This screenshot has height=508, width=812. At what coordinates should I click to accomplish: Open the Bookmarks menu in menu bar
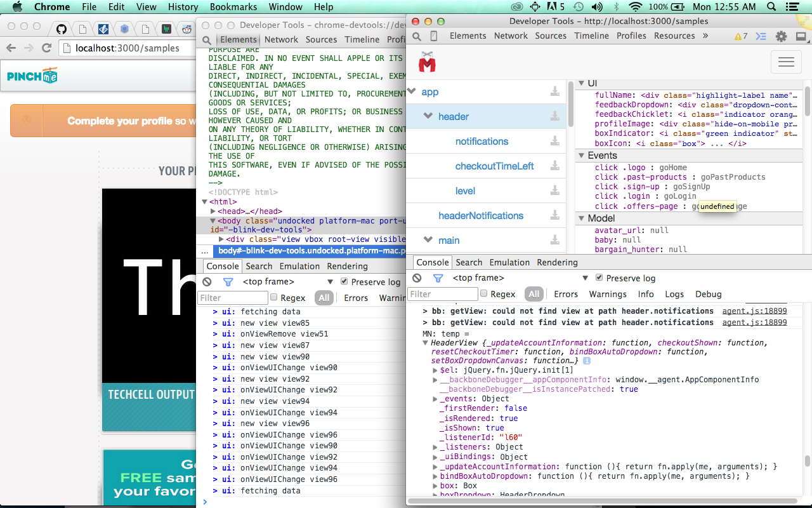coord(233,7)
